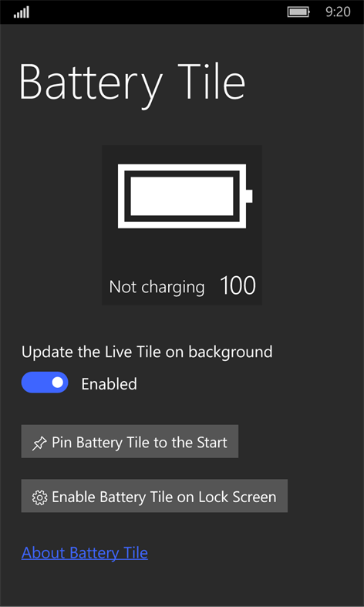Click the white knob of the toggle
This screenshot has height=607, width=364.
pyautogui.click(x=57, y=383)
